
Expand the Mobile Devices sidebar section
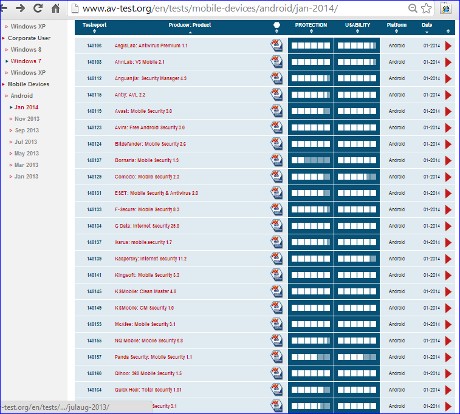point(28,84)
